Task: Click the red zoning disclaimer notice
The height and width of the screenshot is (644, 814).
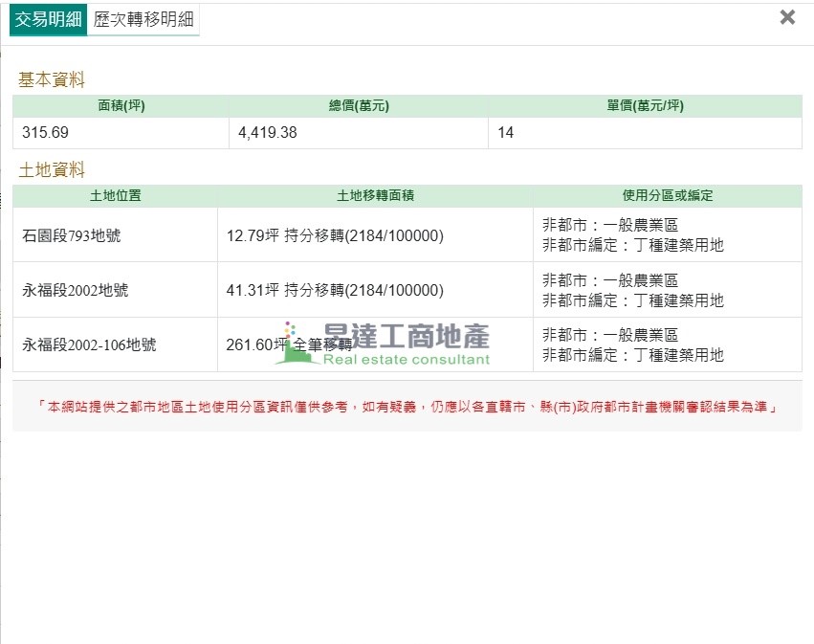Action: click(x=407, y=407)
